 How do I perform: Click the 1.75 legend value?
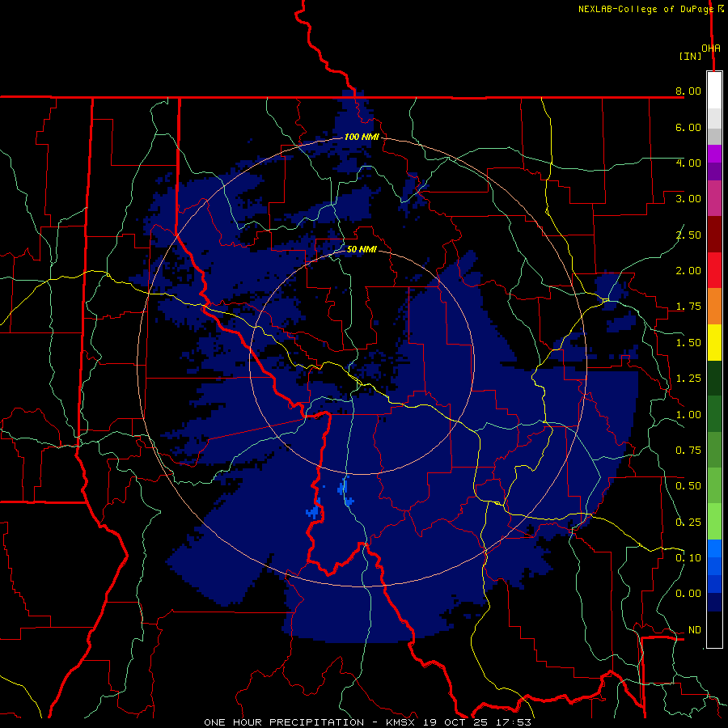[x=688, y=307]
